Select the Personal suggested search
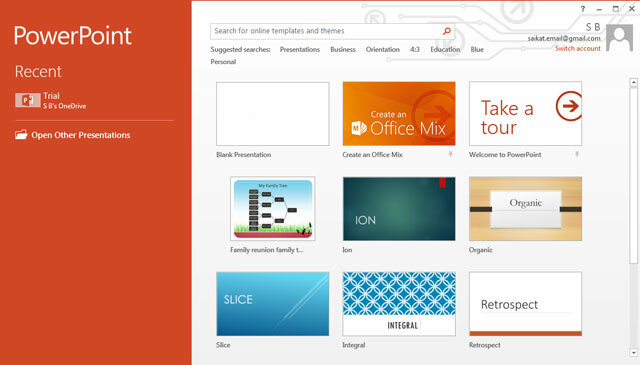Image resolution: width=640 pixels, height=365 pixels. tap(223, 62)
